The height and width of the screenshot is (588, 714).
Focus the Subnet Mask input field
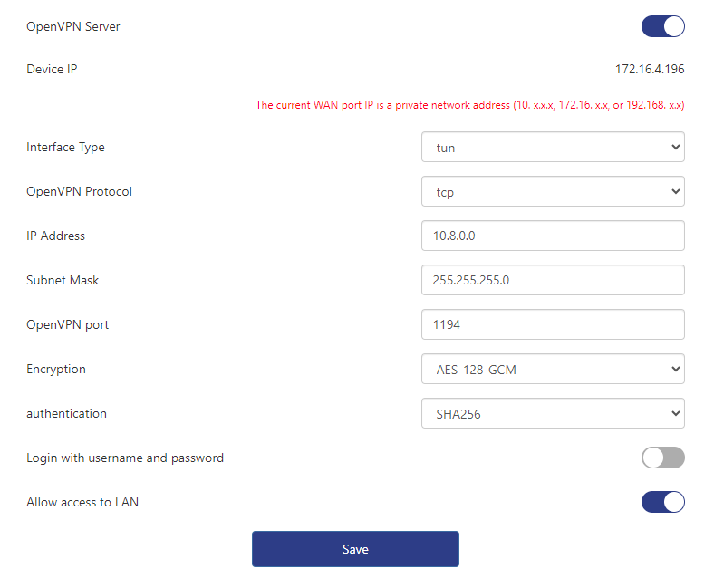point(553,280)
